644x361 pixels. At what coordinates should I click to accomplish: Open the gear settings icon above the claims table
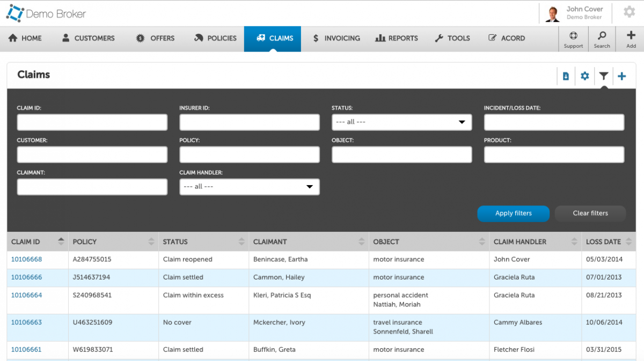tap(584, 76)
